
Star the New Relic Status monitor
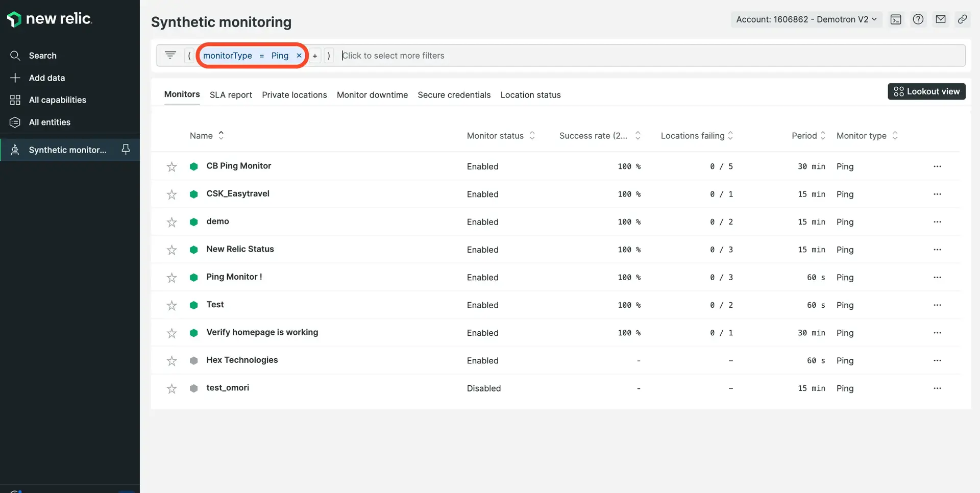click(171, 250)
